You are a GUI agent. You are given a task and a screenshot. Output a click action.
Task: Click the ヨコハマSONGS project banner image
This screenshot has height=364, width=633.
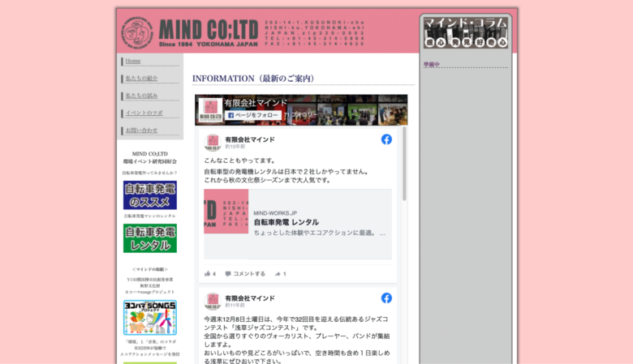pos(150,318)
